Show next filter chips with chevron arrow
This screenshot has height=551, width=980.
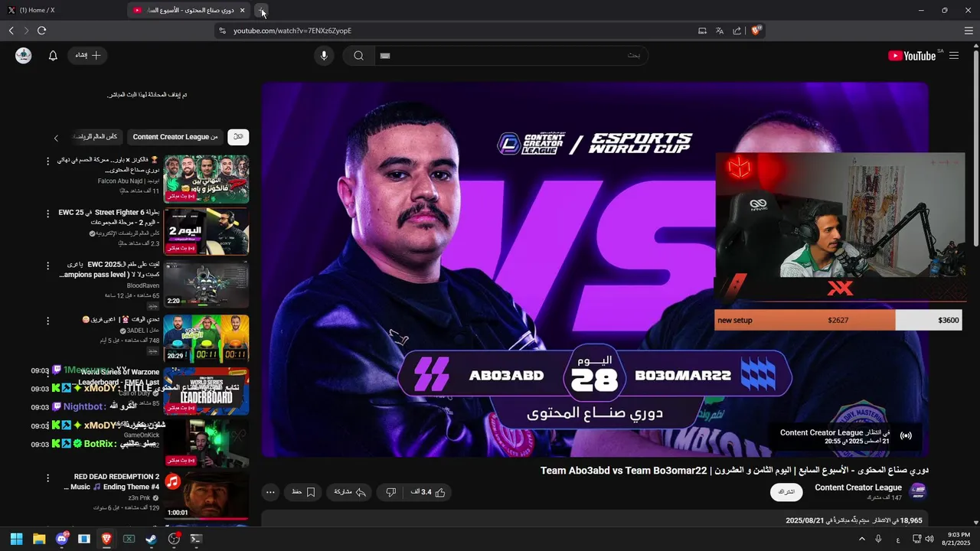coord(56,138)
